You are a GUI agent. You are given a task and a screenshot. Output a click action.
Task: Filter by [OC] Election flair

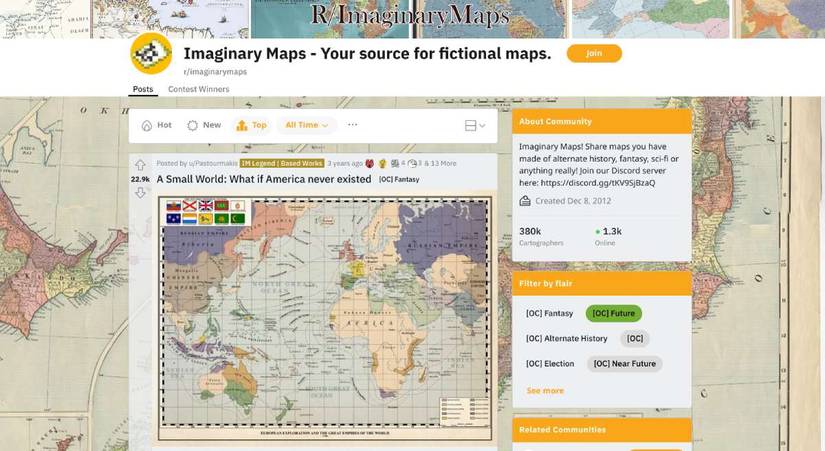coord(550,364)
